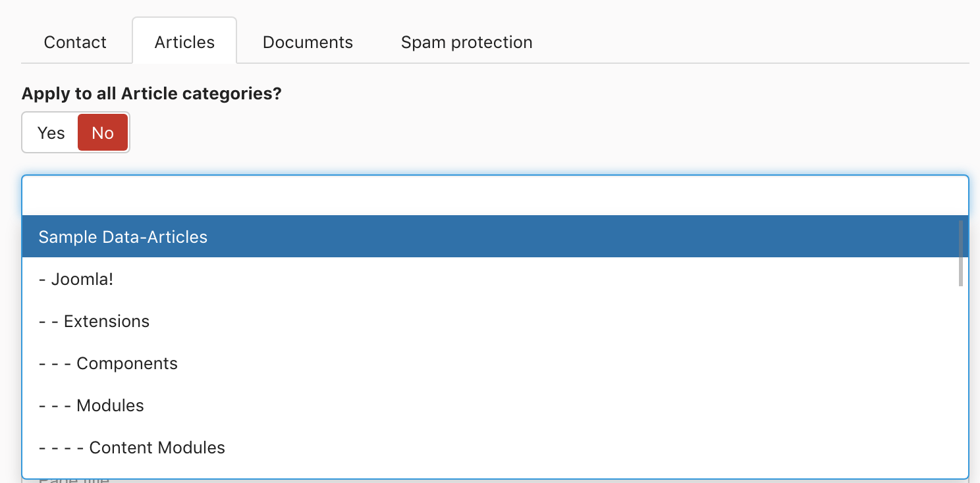This screenshot has height=483, width=980.
Task: Select the Components category entry
Action: click(x=108, y=363)
